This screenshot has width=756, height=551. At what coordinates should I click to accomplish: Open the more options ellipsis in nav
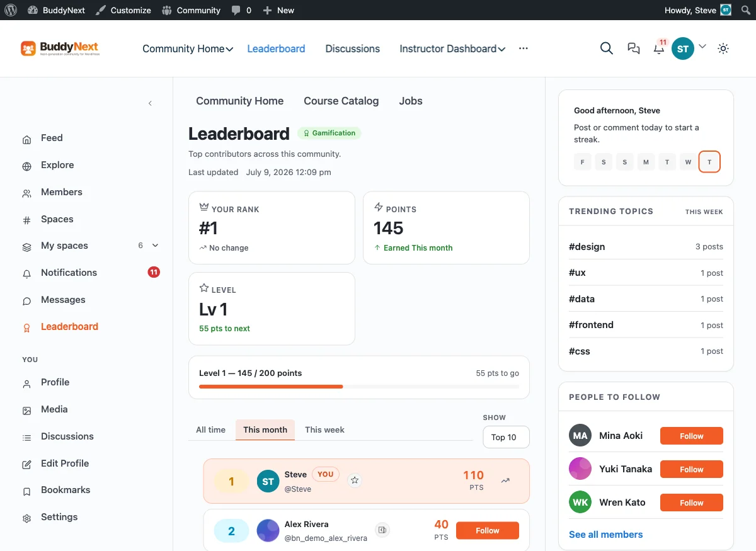coord(524,48)
